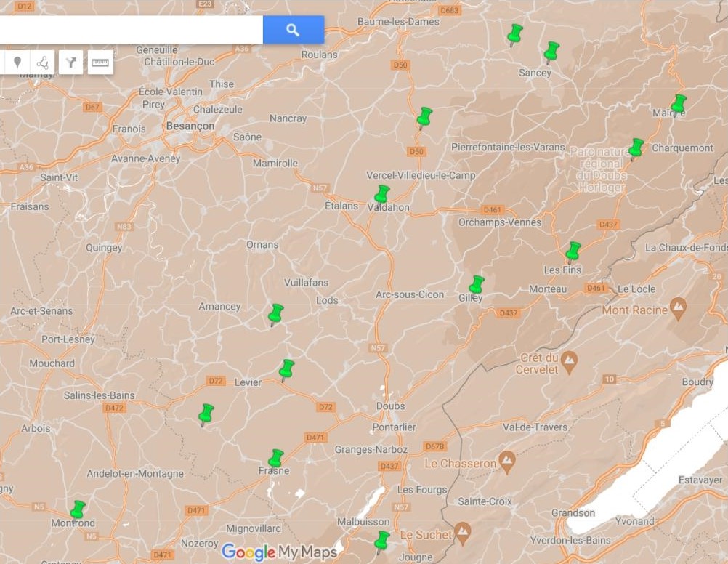
Task: Activate the ruler measure distances tool
Action: tap(100, 63)
